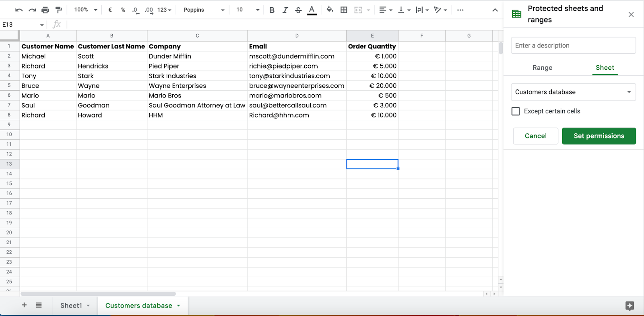Click the Print icon
Screen dimensions: 644x316
click(x=45, y=10)
